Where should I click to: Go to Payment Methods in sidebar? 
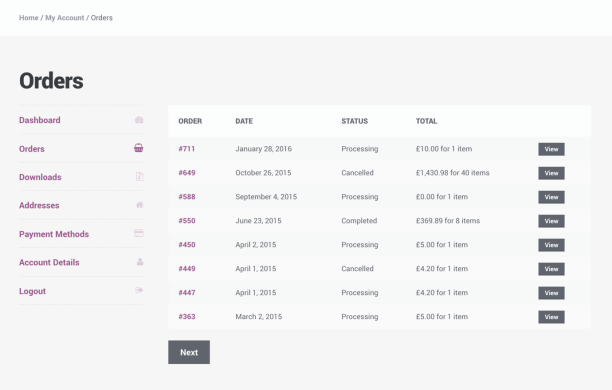[x=54, y=234]
